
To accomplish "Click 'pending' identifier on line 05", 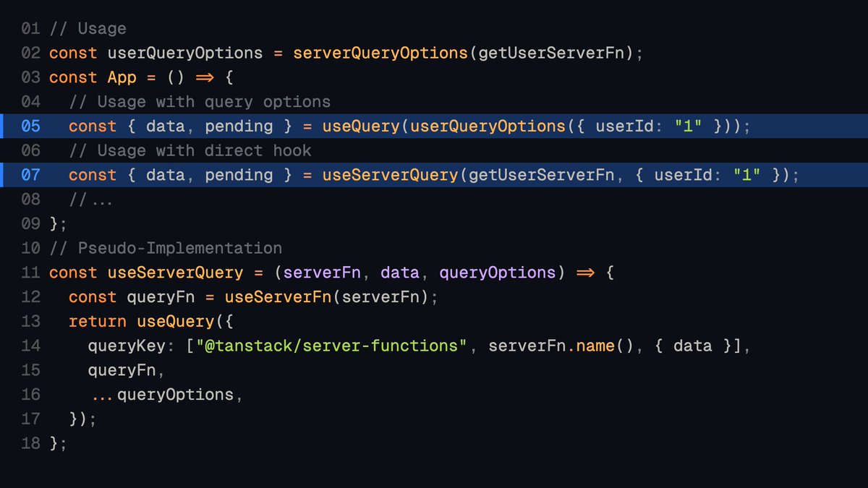I will click(239, 127).
